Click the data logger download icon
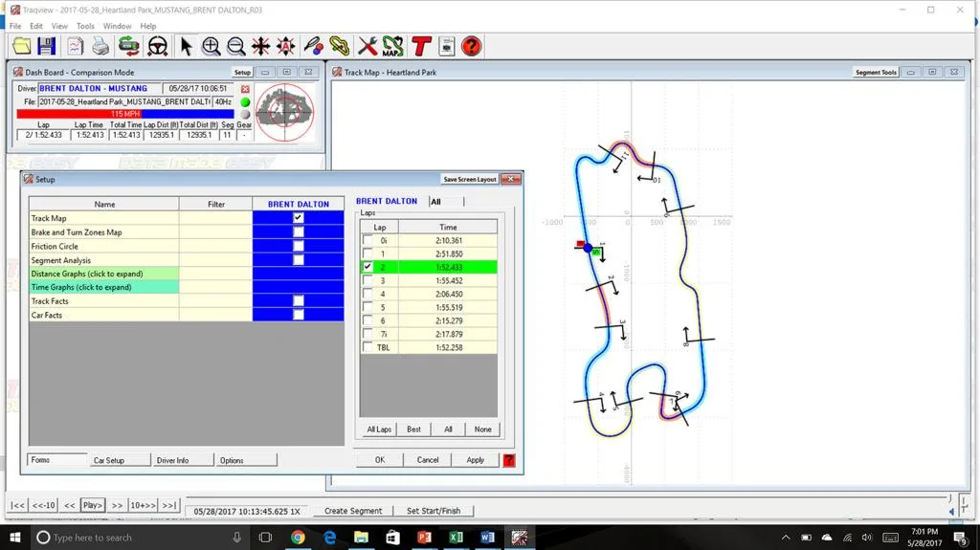This screenshot has width=980, height=550. [x=129, y=46]
